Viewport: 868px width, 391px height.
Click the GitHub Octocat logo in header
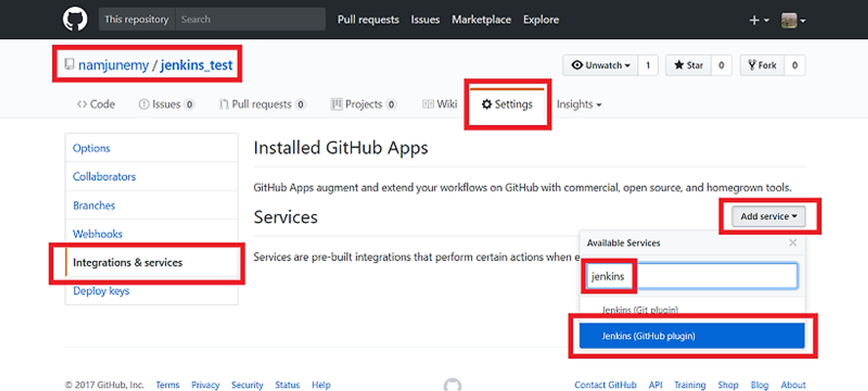coord(75,19)
